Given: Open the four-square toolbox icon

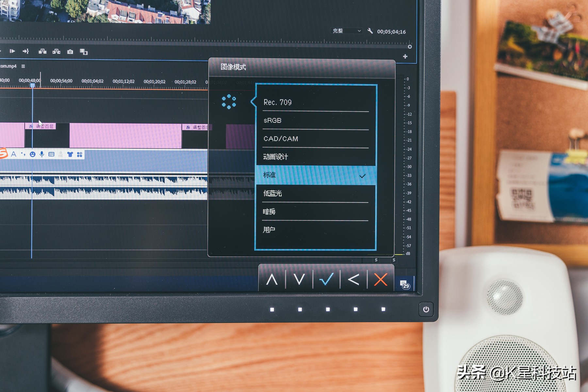Looking at the screenshot, I should tap(80, 155).
